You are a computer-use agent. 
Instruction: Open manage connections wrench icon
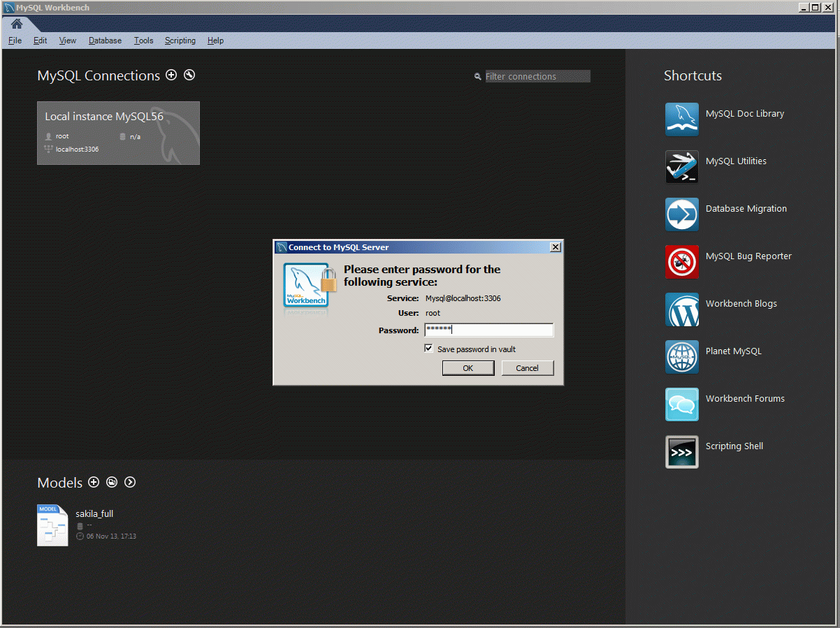coord(189,75)
